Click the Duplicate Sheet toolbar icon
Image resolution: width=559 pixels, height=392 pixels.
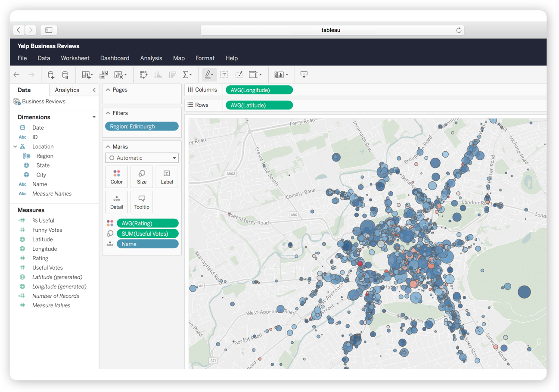[x=104, y=75]
